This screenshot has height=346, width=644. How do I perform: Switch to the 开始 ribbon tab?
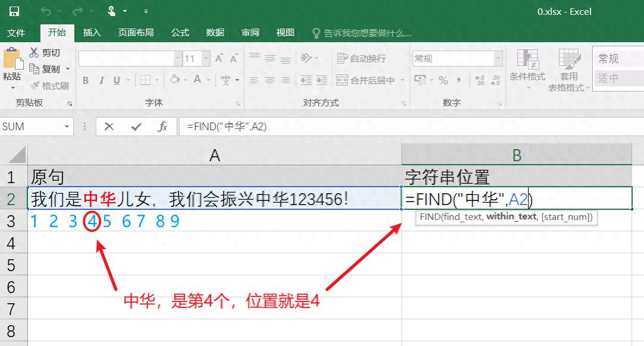tap(57, 33)
